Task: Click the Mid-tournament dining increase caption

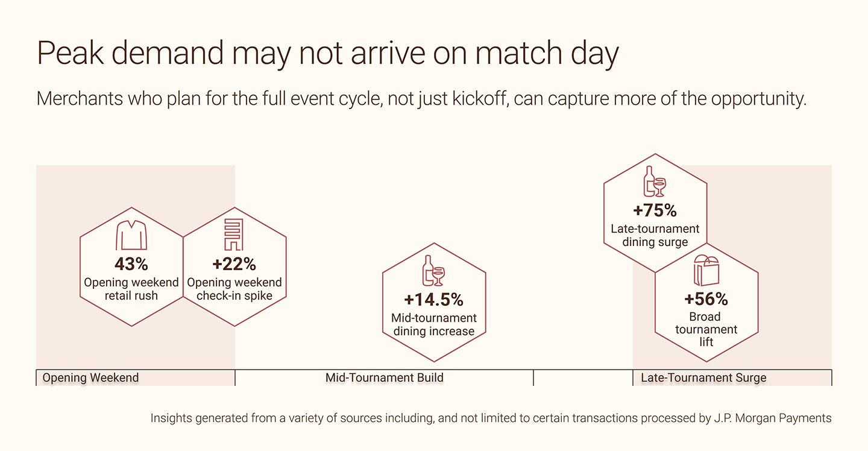Action: (433, 324)
